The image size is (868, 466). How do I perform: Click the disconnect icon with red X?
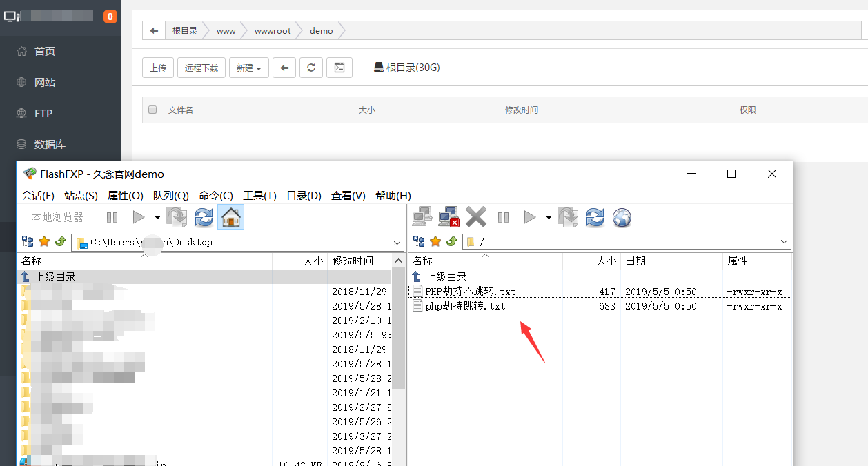(x=449, y=217)
